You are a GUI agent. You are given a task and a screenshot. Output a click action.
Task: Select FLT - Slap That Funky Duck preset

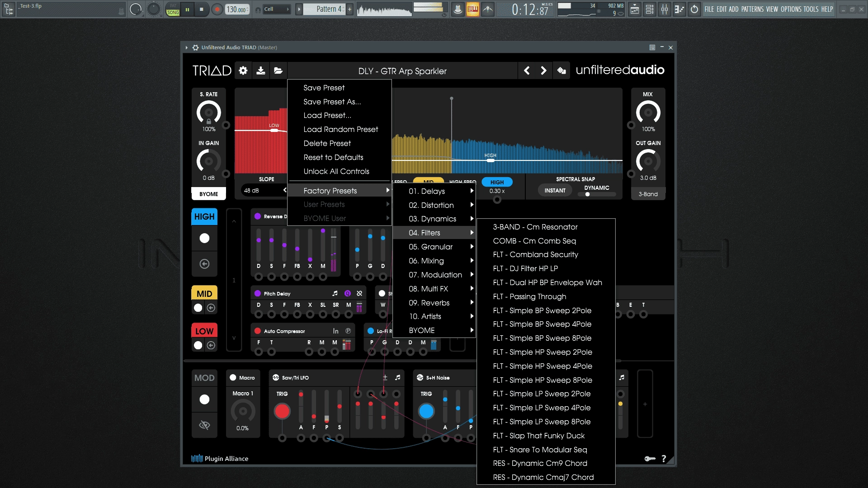(546, 436)
